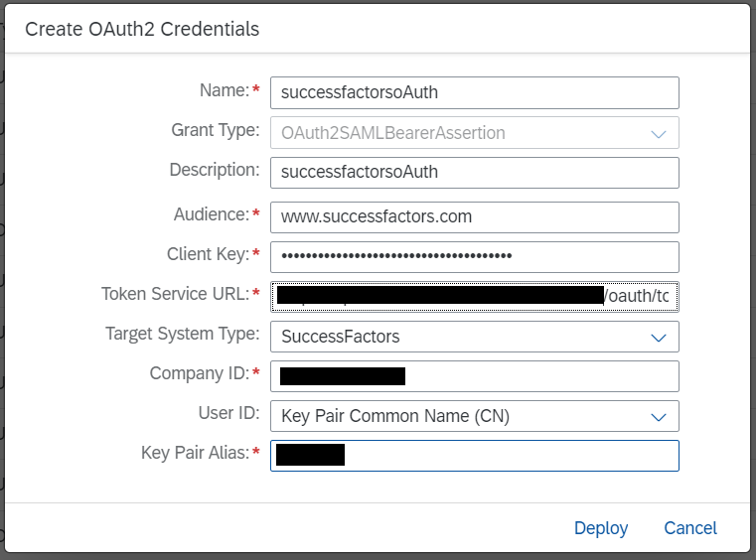Click the "Token Service URL:" label
756x560 pixels.
176,294
